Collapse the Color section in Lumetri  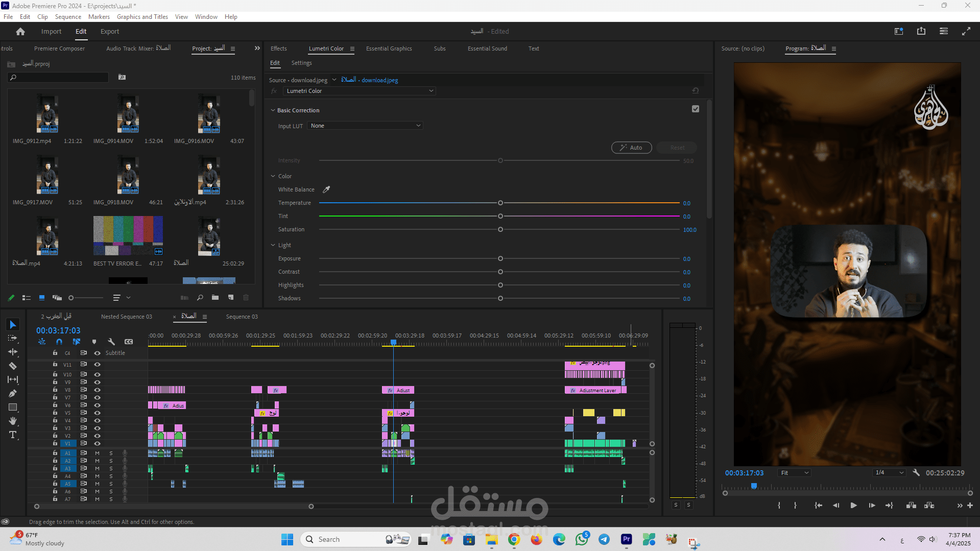[x=273, y=176]
